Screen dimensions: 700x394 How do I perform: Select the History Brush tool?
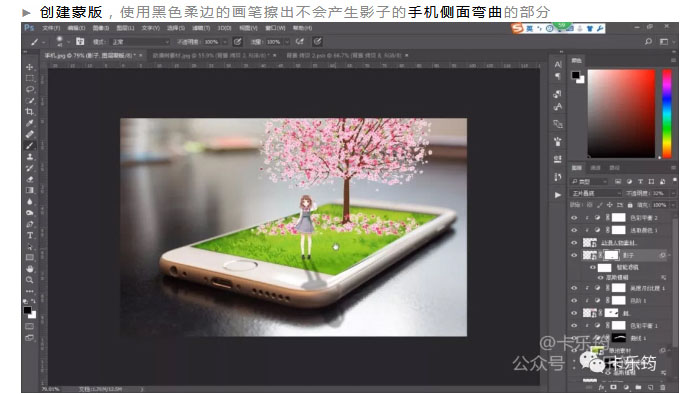(x=29, y=168)
